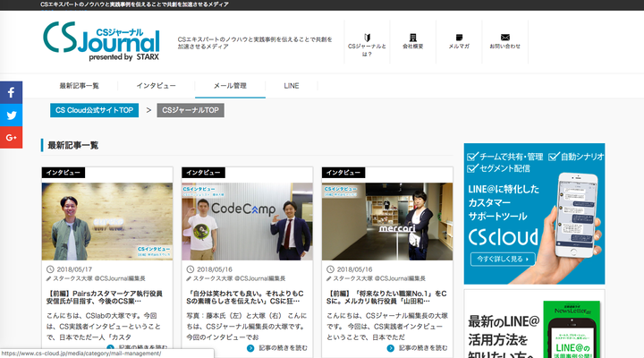Viewport: 644px width, 358px height.
Task: Open the CScloud LINE@ support tool banner
Action: click(534, 214)
